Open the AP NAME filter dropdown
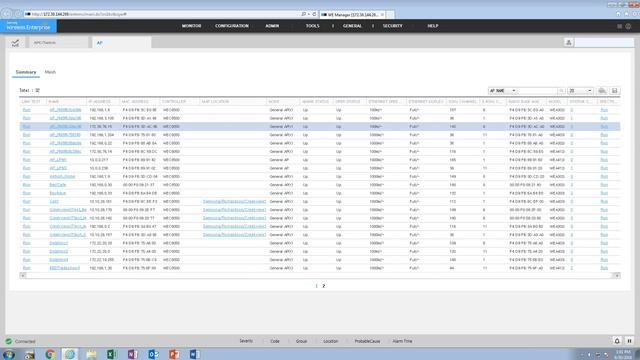Screen dimensions: 640x360 pyautogui.click(x=502, y=91)
